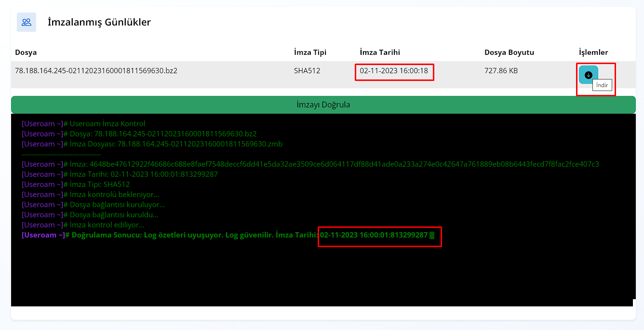Click the 727.86 KB file size cell
The image size is (644, 330).
501,71
